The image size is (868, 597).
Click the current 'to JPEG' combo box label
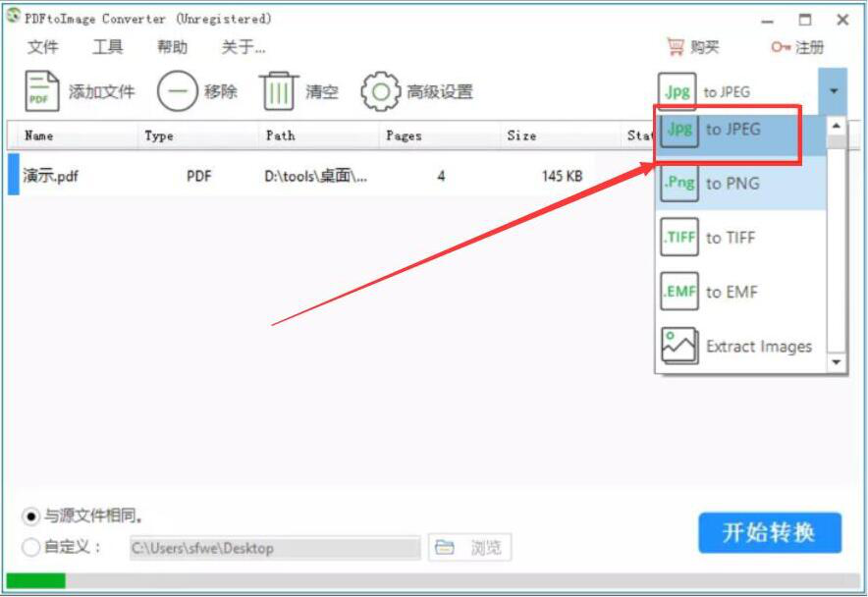[x=727, y=92]
